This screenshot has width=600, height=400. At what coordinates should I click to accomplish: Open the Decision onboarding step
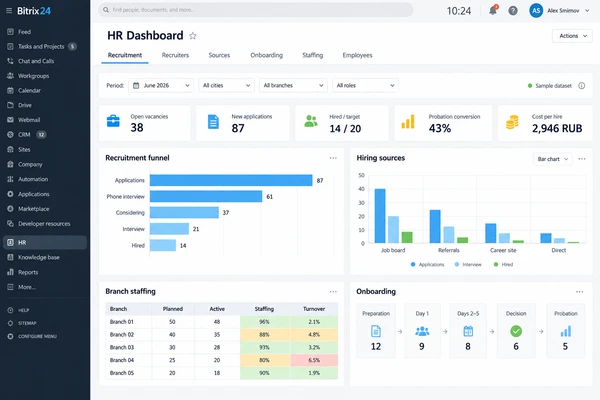point(516,331)
